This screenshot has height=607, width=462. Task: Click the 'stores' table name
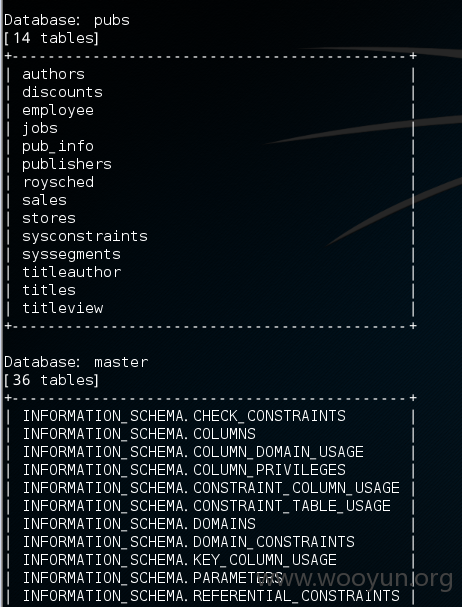coord(49,218)
